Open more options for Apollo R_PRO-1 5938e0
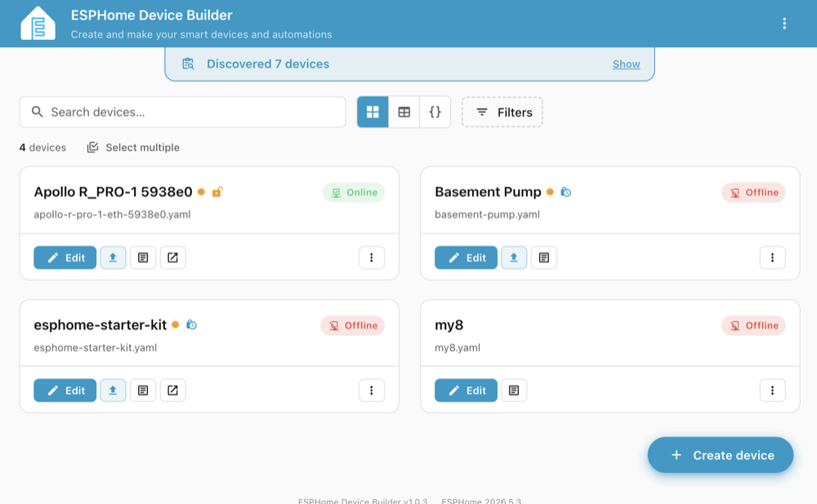 (372, 257)
